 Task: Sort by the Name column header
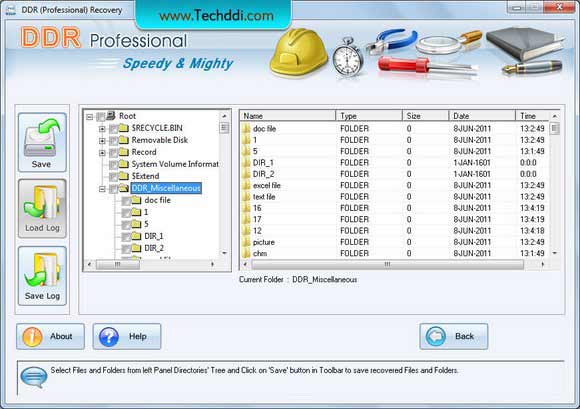click(288, 116)
